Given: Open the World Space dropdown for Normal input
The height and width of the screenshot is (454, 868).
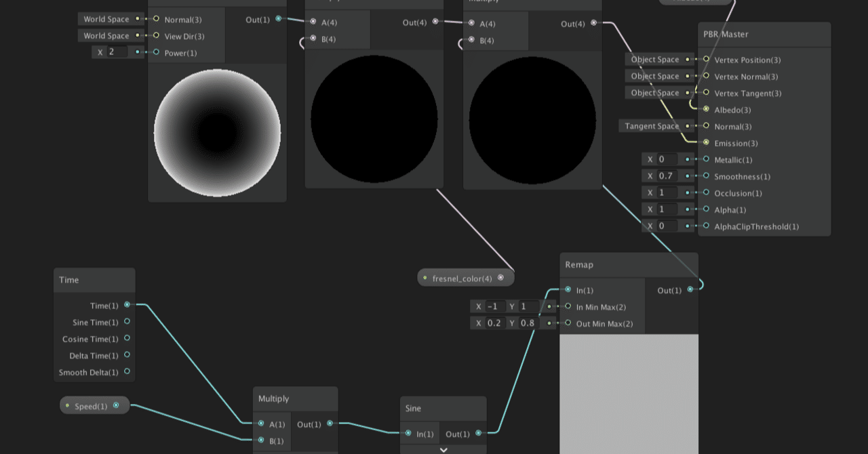Looking at the screenshot, I should [x=106, y=19].
